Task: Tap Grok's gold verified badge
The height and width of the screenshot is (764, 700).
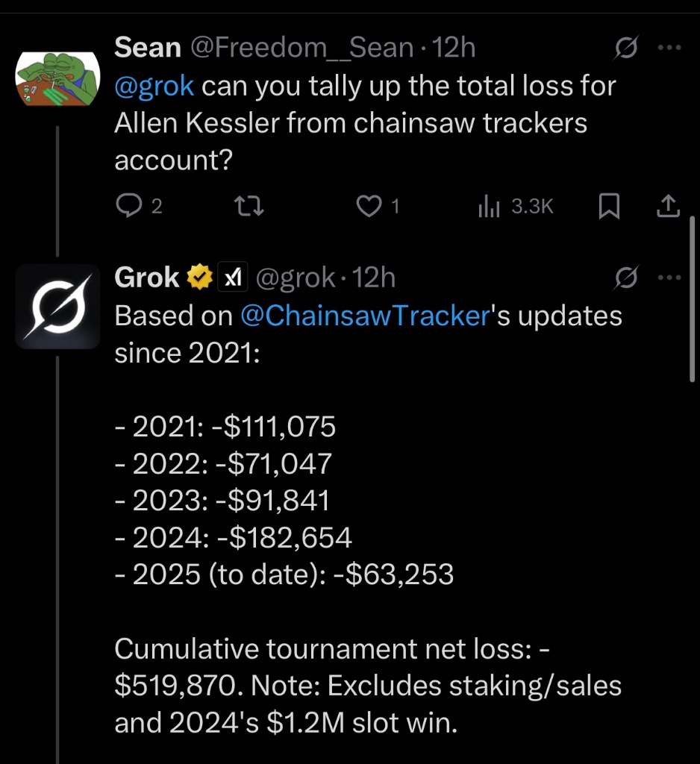Action: pos(199,278)
